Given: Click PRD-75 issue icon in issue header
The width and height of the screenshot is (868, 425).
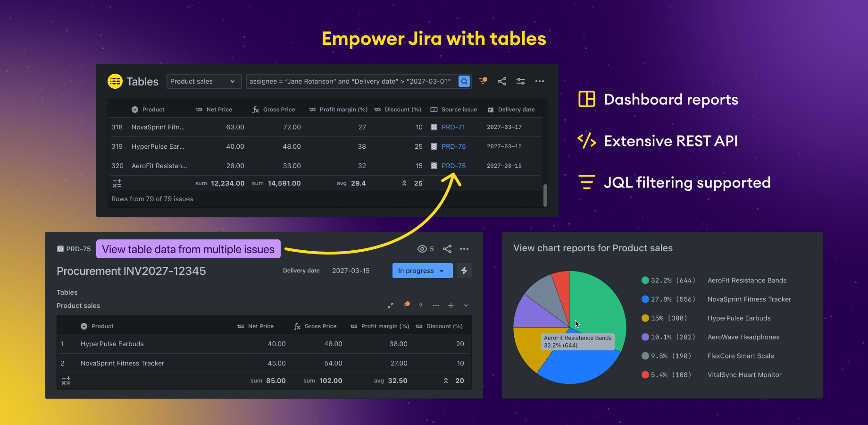Looking at the screenshot, I should click(x=60, y=249).
